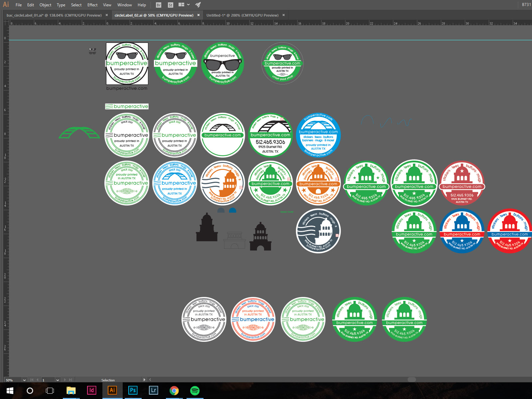Image resolution: width=532 pixels, height=399 pixels.
Task: Select the black outline bumperactive label bottom row
Action: (x=204, y=319)
